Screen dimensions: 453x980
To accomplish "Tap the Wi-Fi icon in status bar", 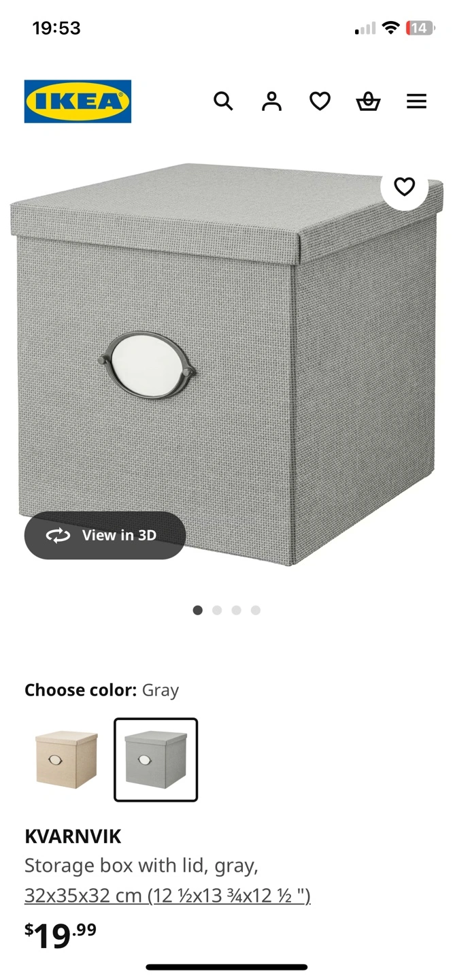I will (x=390, y=28).
